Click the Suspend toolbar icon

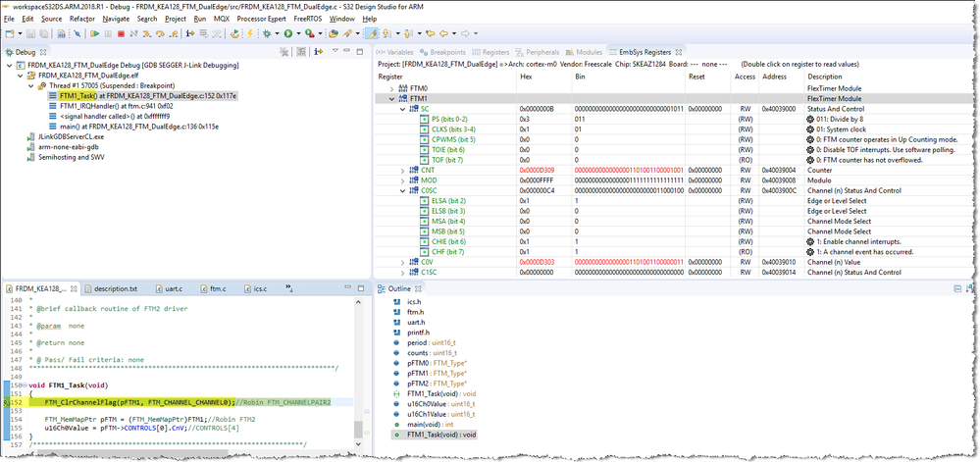tap(108, 33)
